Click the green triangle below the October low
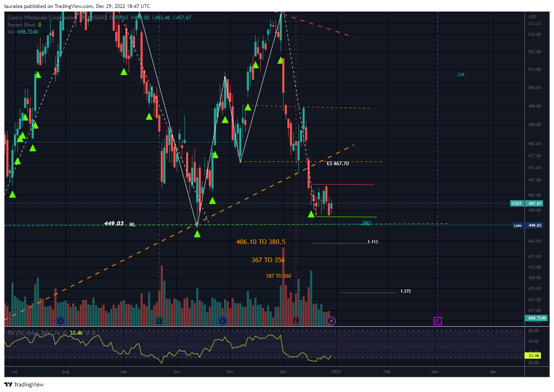The image size is (554, 392). pyautogui.click(x=197, y=234)
